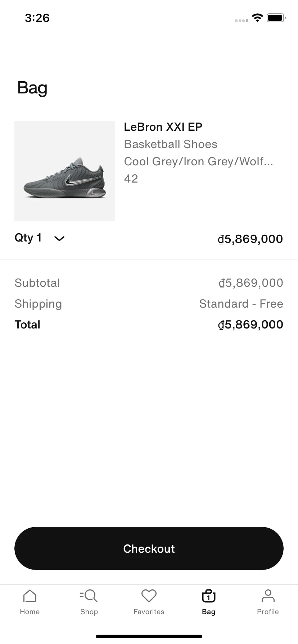The width and height of the screenshot is (298, 644).
Task: View the grey LeBron shoe thumbnail
Action: coord(65,171)
